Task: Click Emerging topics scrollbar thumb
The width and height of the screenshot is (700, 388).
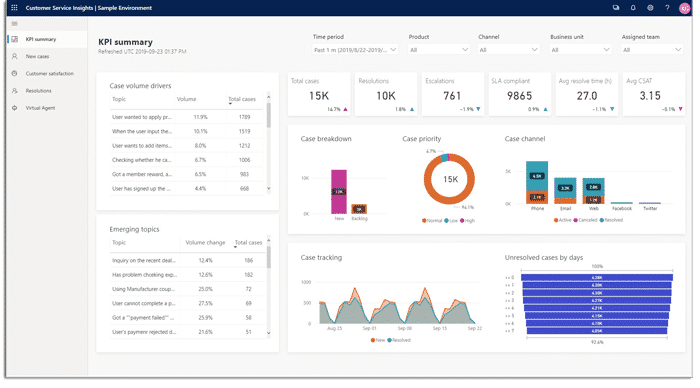Action: pos(269,257)
